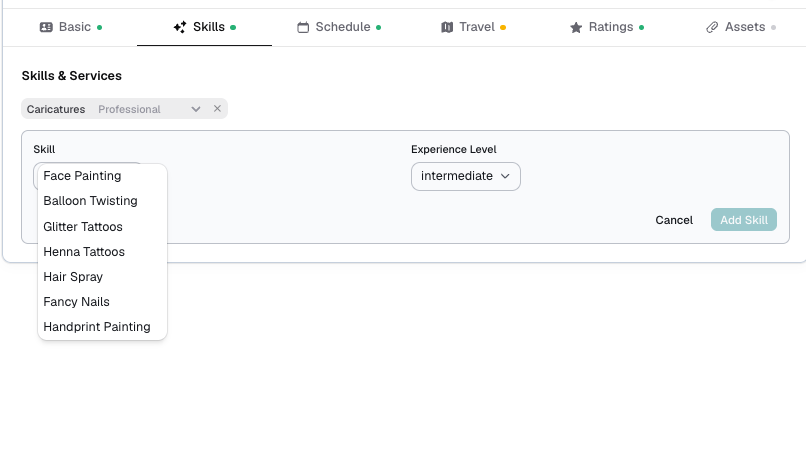Open the Basic tab
Screen dimensions: 806x464
70,27
